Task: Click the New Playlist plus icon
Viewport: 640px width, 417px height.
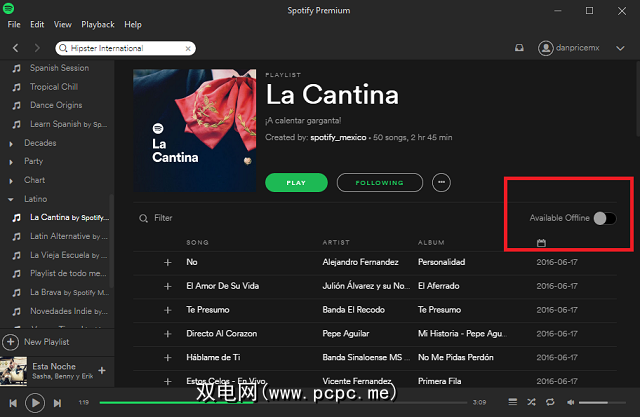Action: [11, 342]
